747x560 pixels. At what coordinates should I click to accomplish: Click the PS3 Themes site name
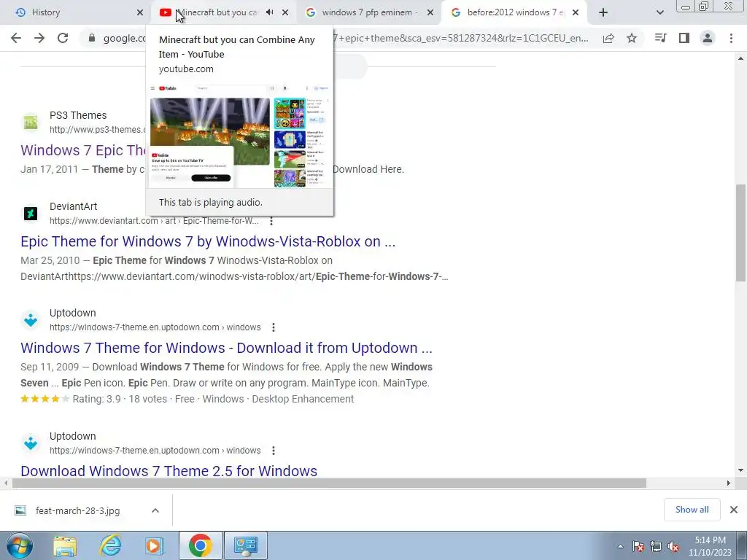point(78,115)
